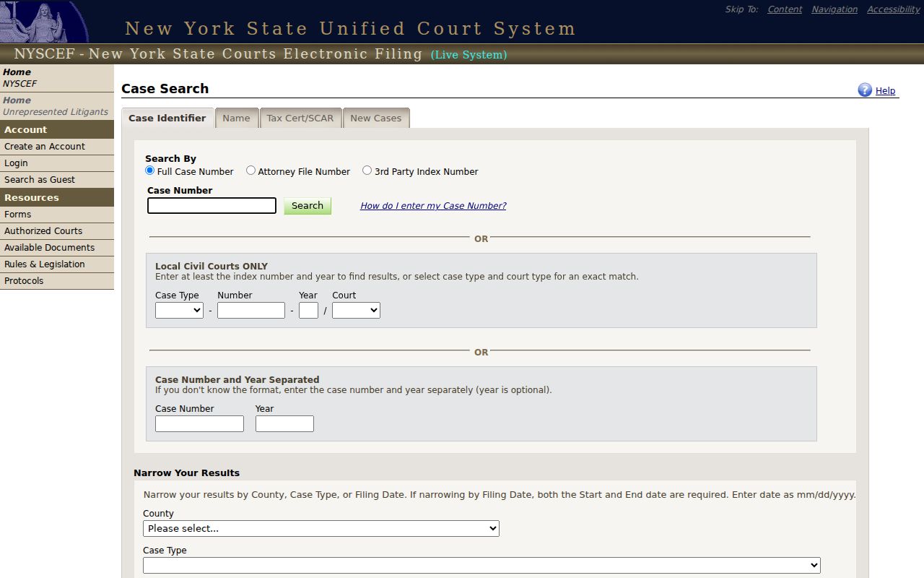Open the wide Case Type dropdown under Narrow Your Results

click(x=481, y=565)
